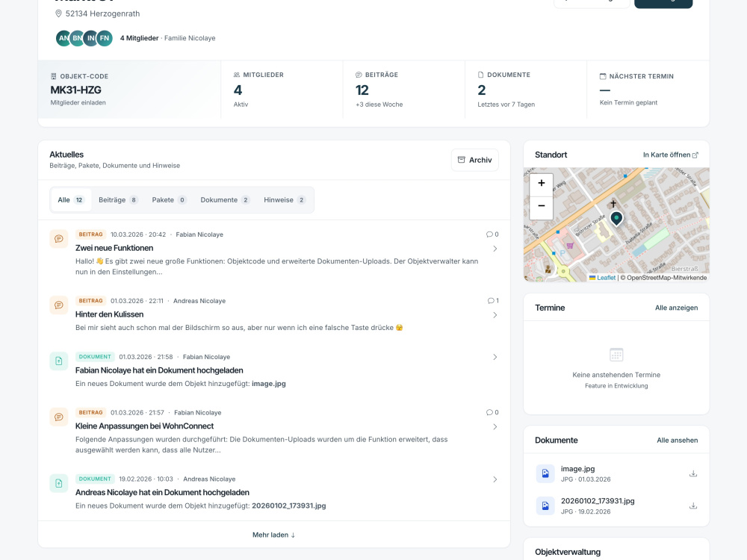Click the Standort map area

click(616, 224)
